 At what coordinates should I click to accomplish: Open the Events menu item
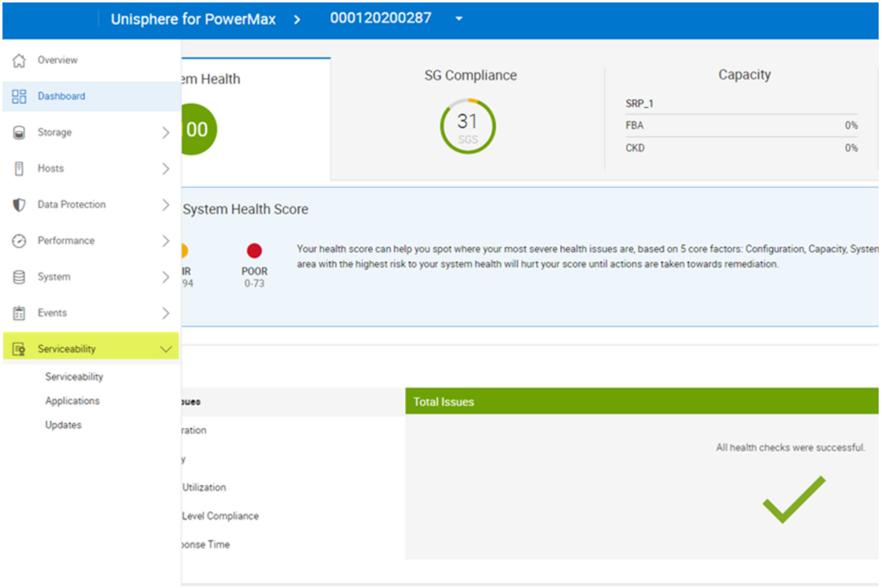(91, 313)
